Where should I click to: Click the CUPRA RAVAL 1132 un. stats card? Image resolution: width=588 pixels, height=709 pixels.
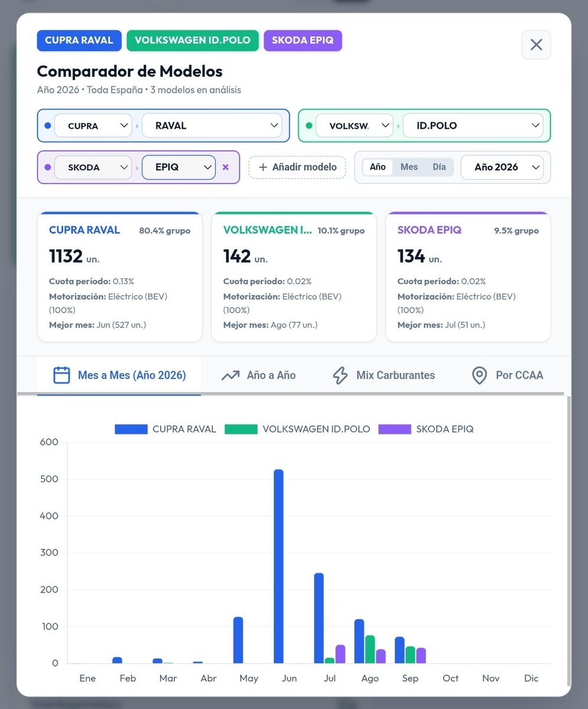(120, 277)
